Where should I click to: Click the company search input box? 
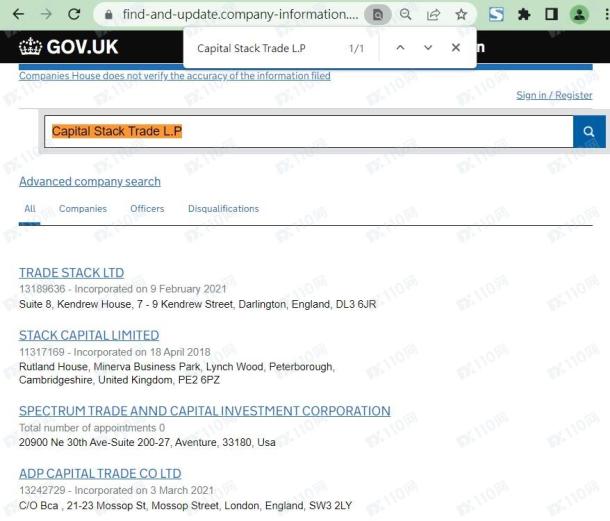[309, 132]
